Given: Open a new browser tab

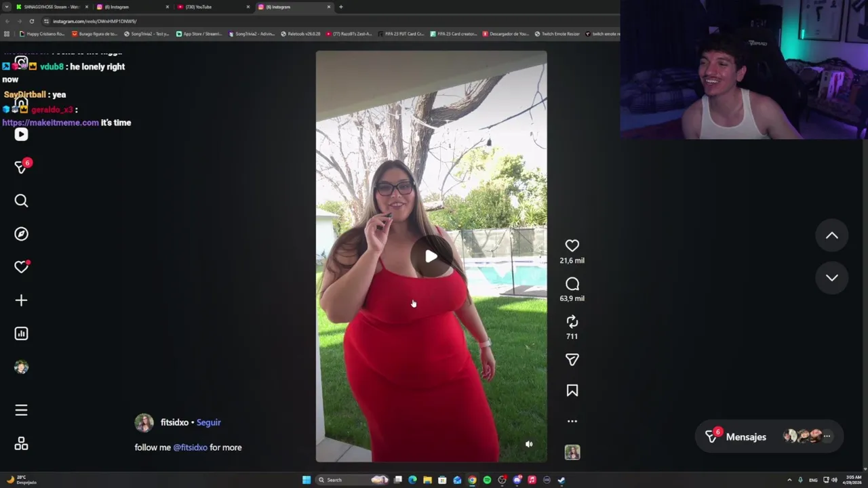Looking at the screenshot, I should (341, 7).
